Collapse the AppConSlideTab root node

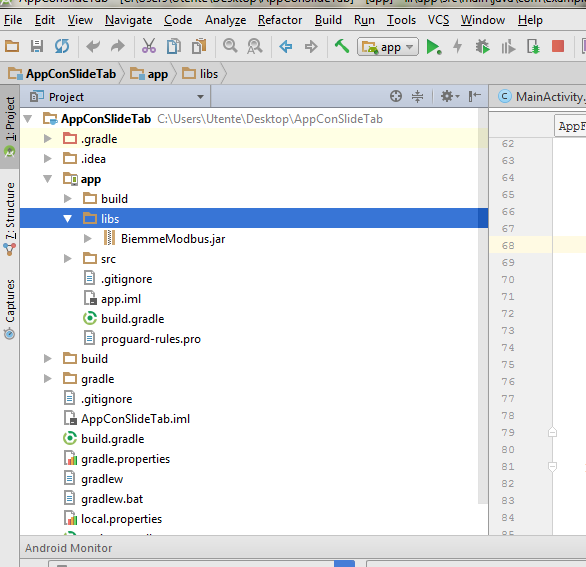28,119
